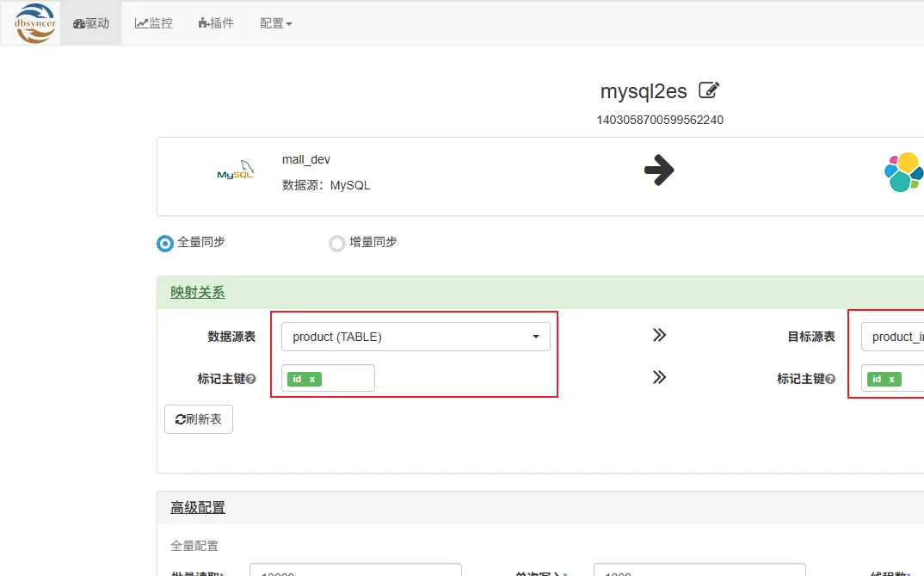
Task: Click the pencil icon to rename mysql2es
Action: pyautogui.click(x=709, y=89)
